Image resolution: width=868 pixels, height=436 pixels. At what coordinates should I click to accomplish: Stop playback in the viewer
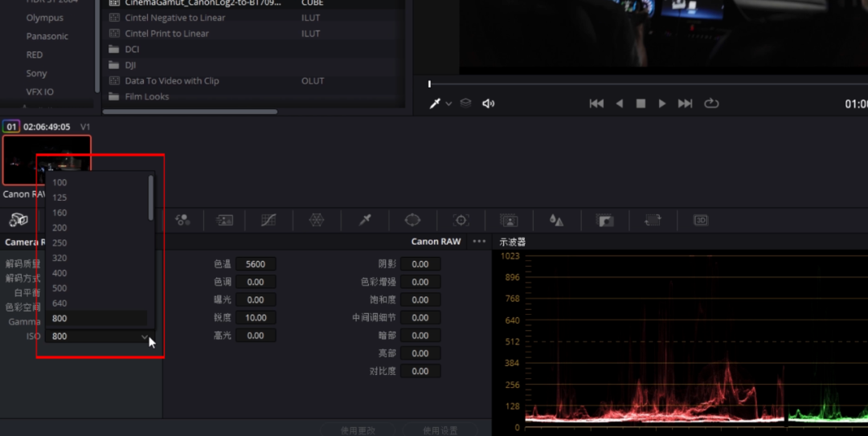point(641,104)
